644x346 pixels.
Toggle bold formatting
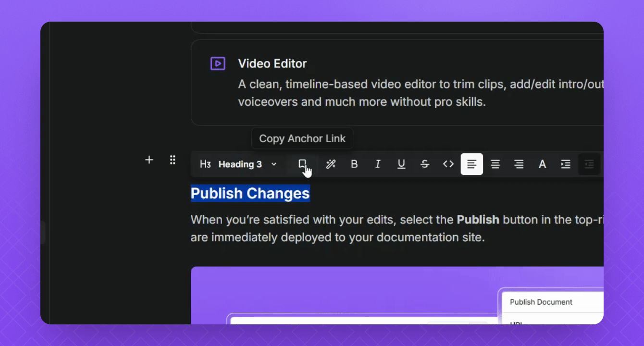coord(354,164)
